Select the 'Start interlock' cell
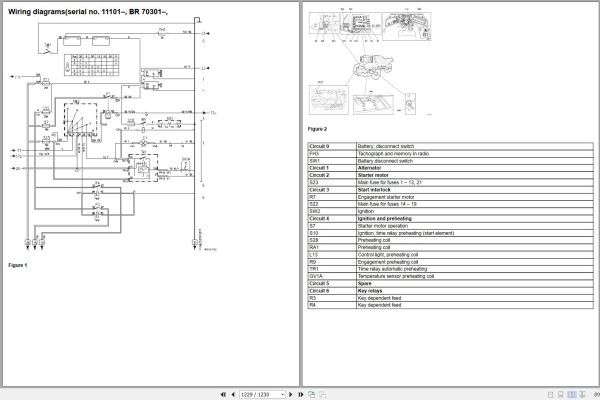Image resolution: width=600 pixels, height=400 pixels. (x=474, y=189)
